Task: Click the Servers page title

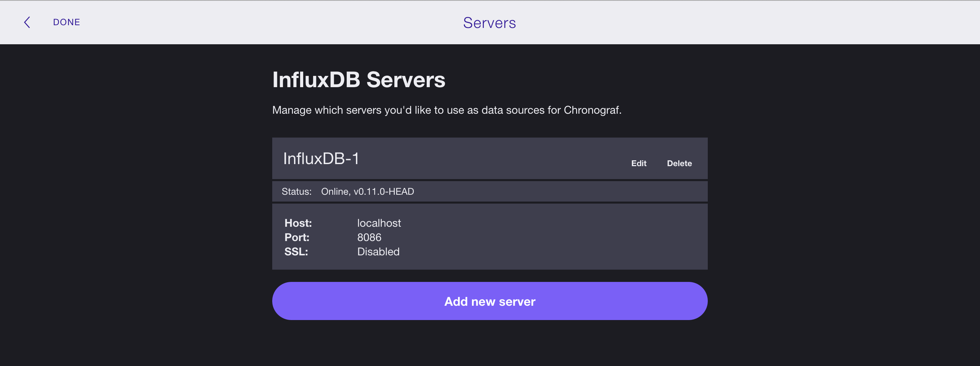Action: (x=490, y=22)
